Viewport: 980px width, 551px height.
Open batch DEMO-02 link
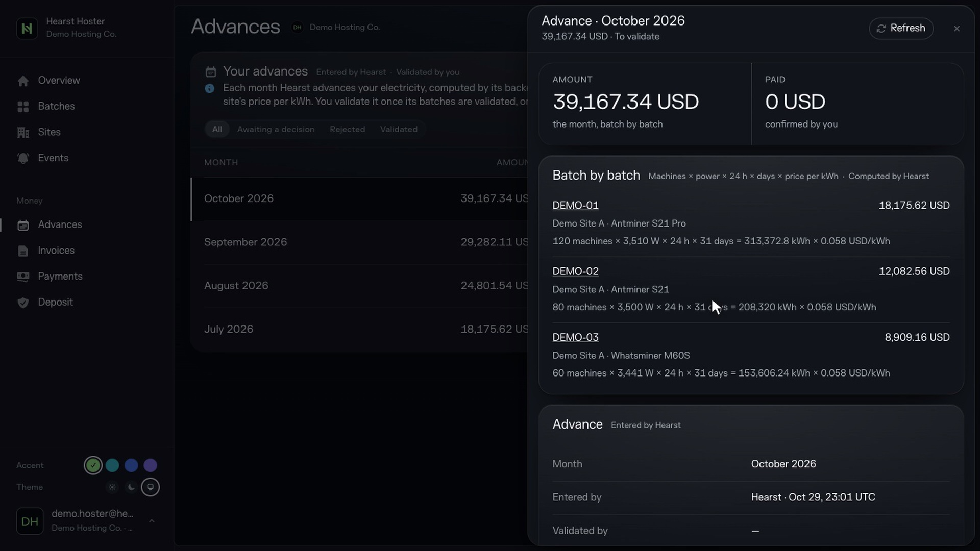tap(575, 271)
